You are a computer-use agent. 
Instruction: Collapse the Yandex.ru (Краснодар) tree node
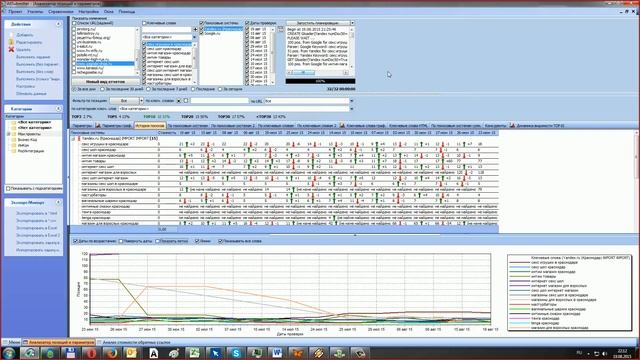click(x=73, y=139)
